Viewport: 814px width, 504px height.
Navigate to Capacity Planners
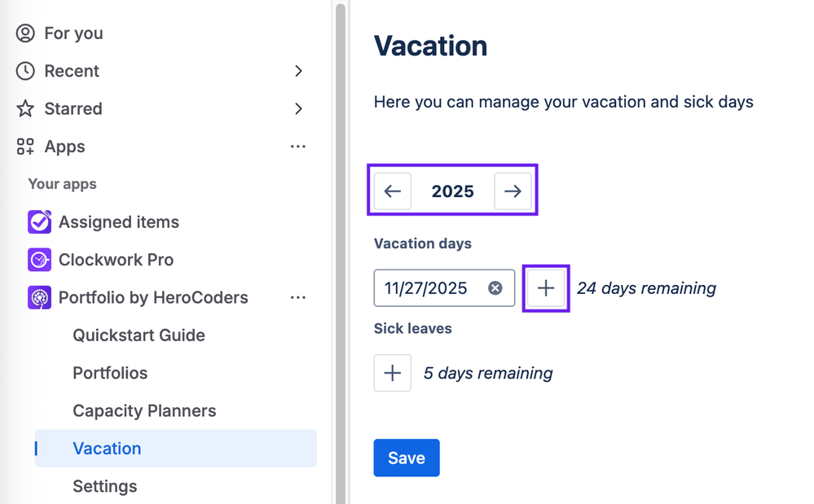tap(144, 410)
